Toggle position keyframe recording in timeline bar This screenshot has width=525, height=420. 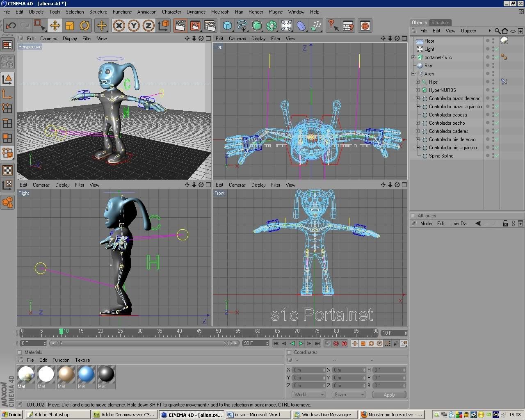pyautogui.click(x=355, y=344)
